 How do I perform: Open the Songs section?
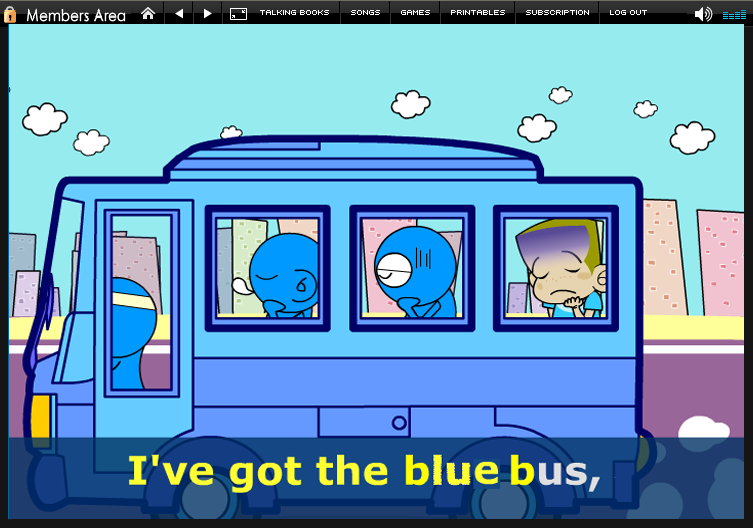(x=365, y=13)
